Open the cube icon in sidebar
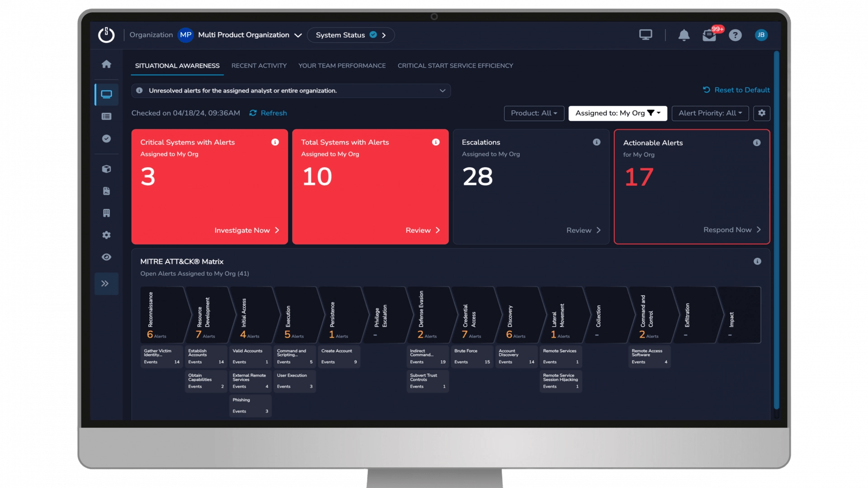 click(106, 169)
